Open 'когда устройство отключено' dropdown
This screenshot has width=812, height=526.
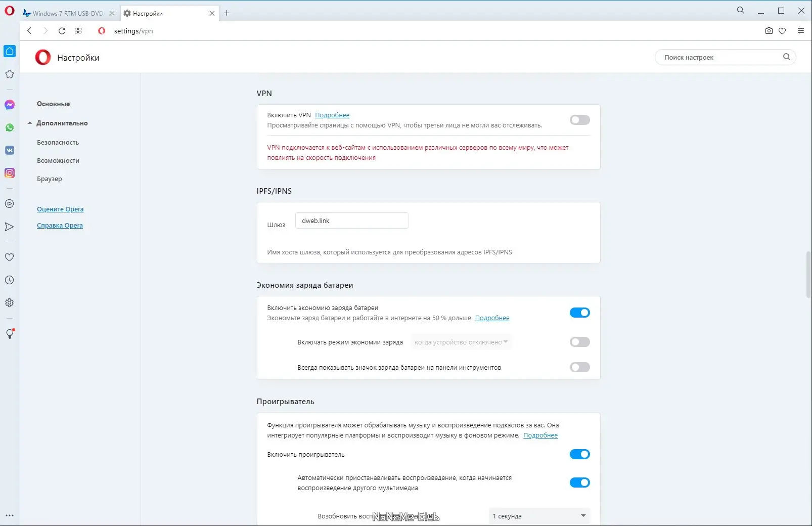click(x=461, y=342)
